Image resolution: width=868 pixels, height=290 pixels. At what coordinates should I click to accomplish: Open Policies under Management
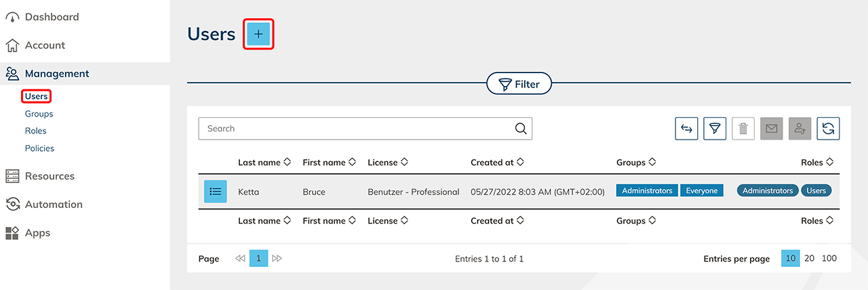pyautogui.click(x=39, y=148)
